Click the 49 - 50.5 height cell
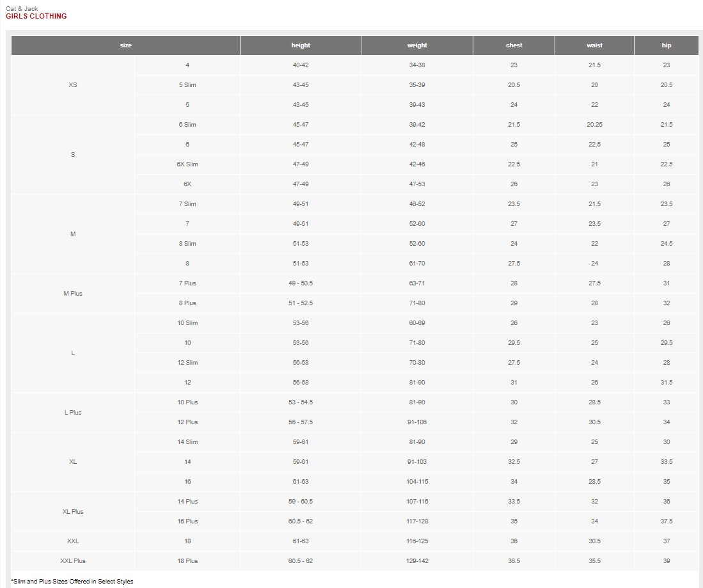 301,283
